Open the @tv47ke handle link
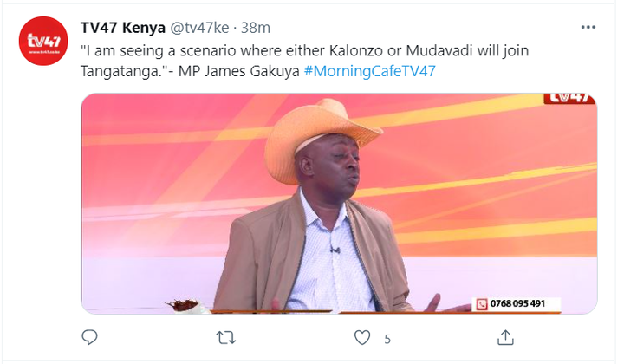Image resolution: width=624 pixels, height=364 pixels. tap(199, 28)
